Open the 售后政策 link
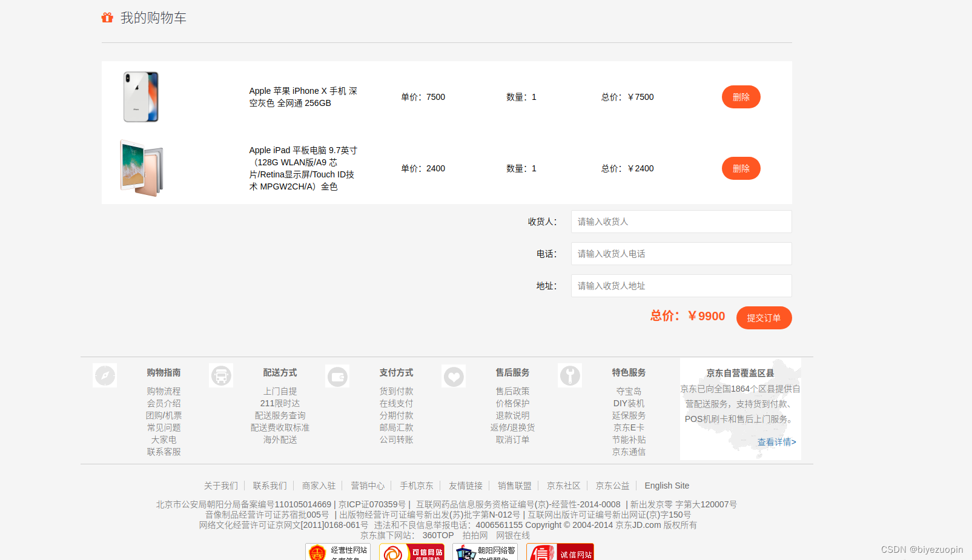 [x=513, y=391]
